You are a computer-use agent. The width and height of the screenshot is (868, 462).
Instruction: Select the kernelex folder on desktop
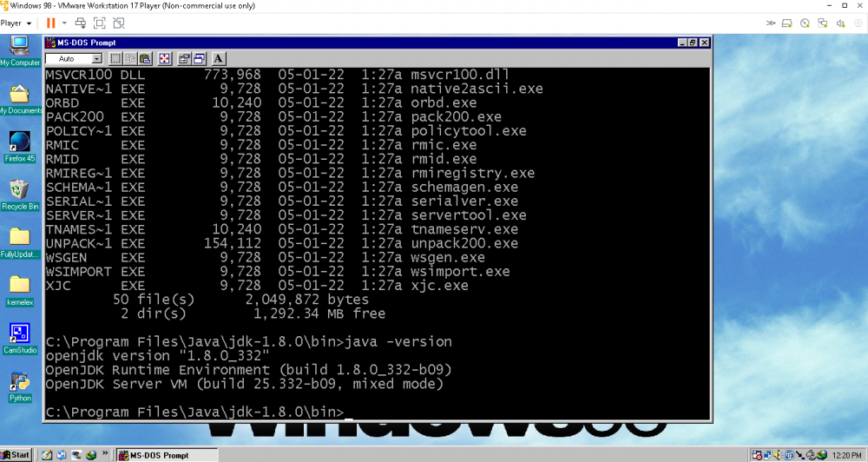tap(20, 291)
